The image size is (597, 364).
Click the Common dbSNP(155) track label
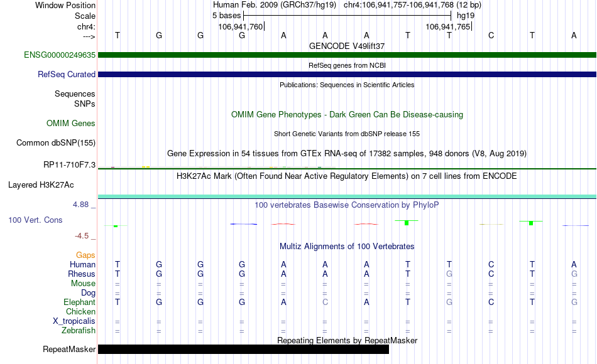(55, 142)
